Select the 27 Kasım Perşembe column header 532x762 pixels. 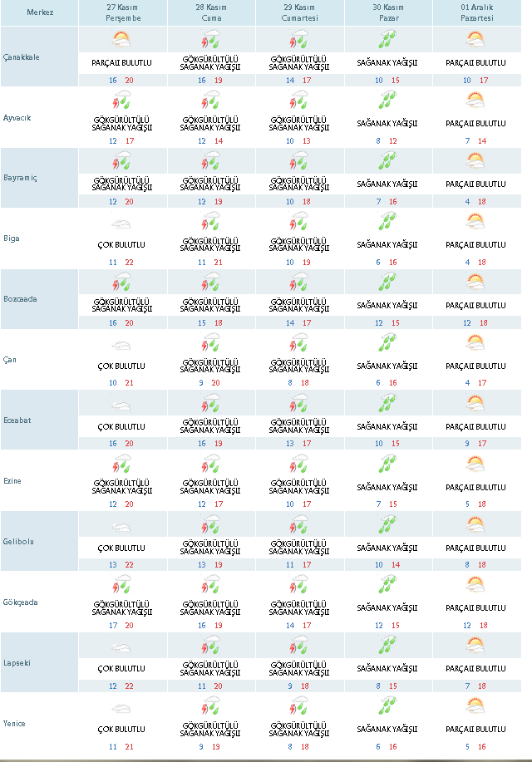click(122, 12)
